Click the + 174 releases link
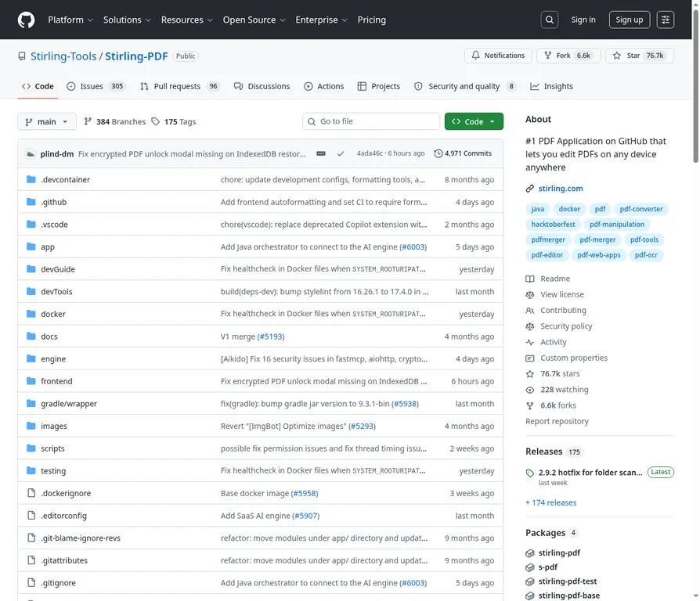Image resolution: width=700 pixels, height=601 pixels. coord(551,502)
